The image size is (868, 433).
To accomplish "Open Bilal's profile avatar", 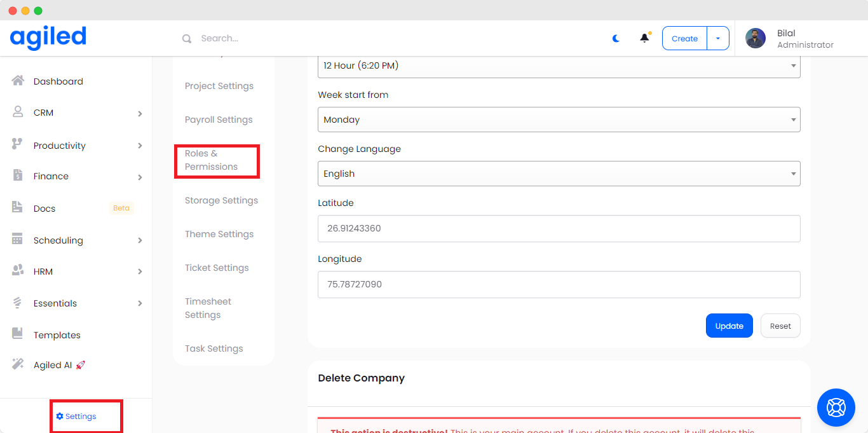I will (755, 38).
